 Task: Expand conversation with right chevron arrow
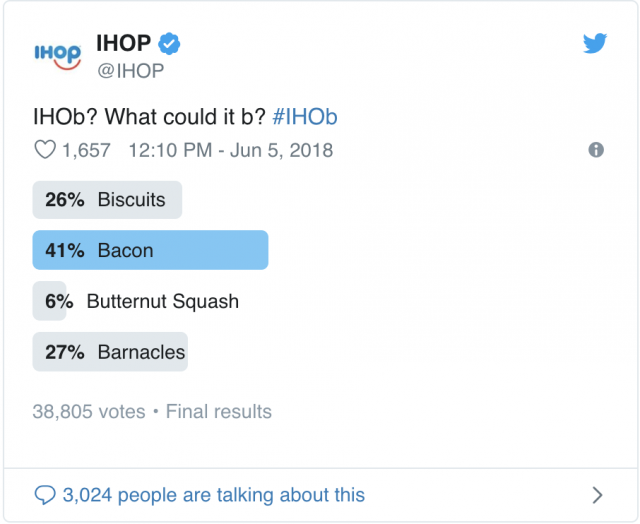(597, 495)
